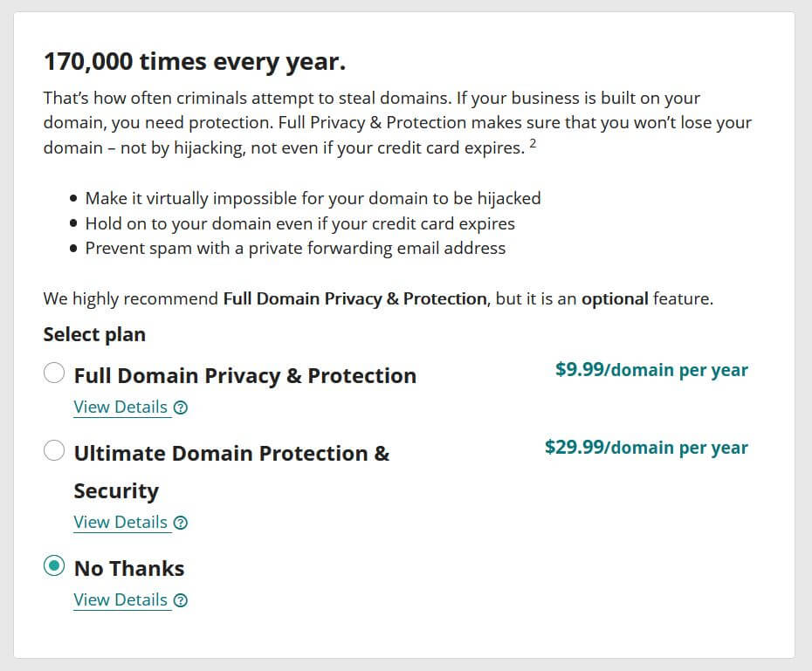The width and height of the screenshot is (812, 671).
Task: Click the bullet about credit card expires
Action: tap(299, 223)
